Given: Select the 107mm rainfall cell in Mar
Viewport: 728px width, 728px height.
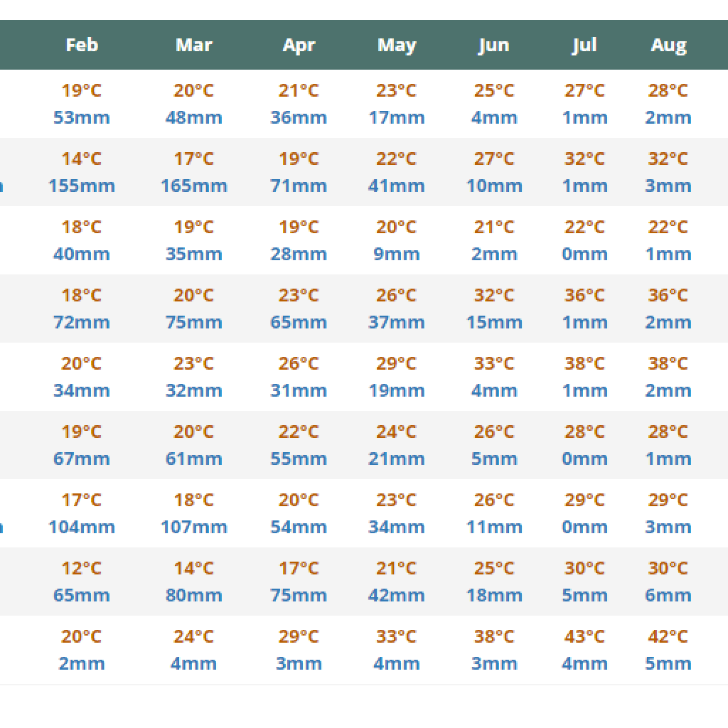Looking at the screenshot, I should click(193, 527).
